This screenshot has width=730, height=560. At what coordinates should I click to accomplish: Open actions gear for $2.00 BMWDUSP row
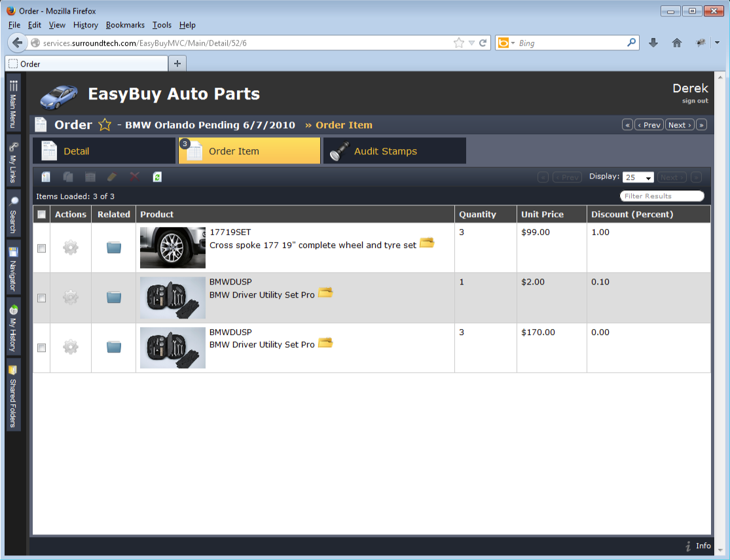click(x=71, y=297)
